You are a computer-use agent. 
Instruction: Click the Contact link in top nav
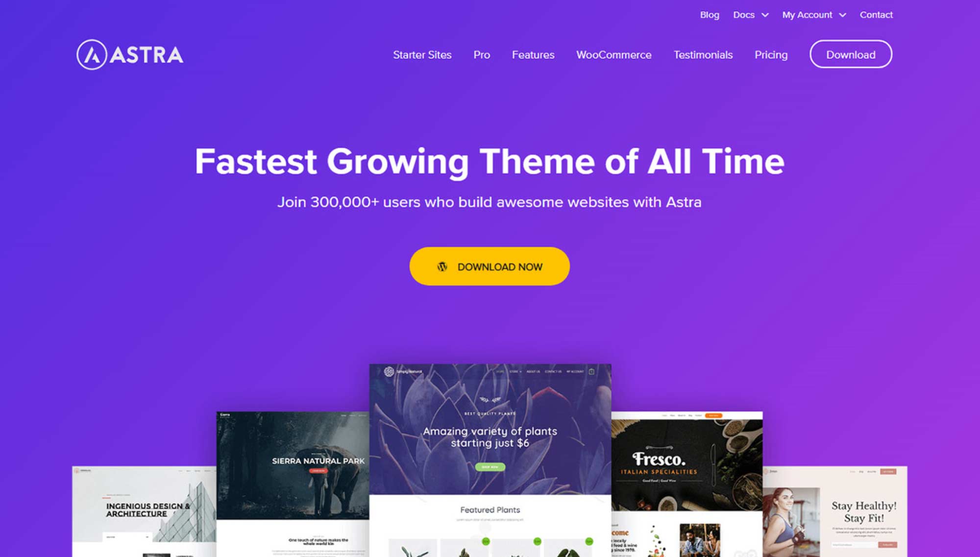click(x=877, y=14)
